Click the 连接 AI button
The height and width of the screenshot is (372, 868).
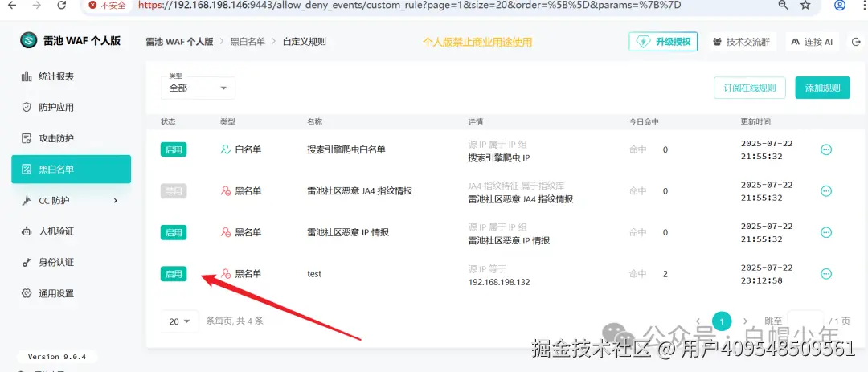click(x=812, y=42)
